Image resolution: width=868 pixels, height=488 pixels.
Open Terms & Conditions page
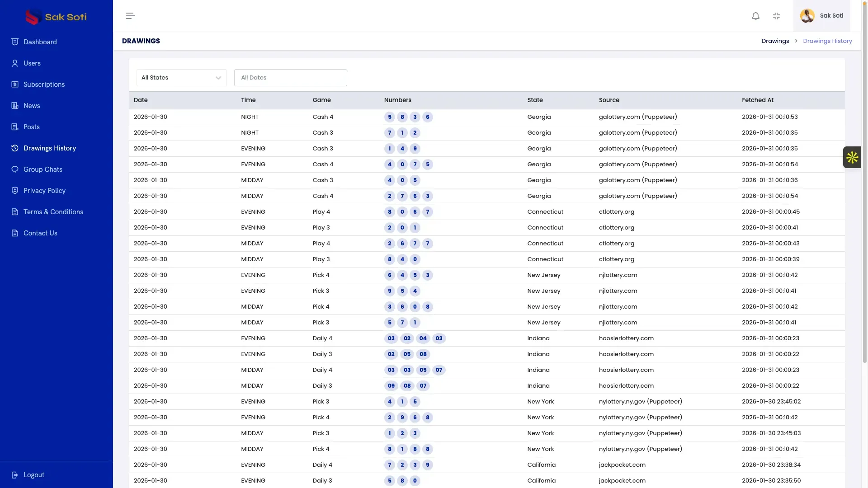pos(53,212)
